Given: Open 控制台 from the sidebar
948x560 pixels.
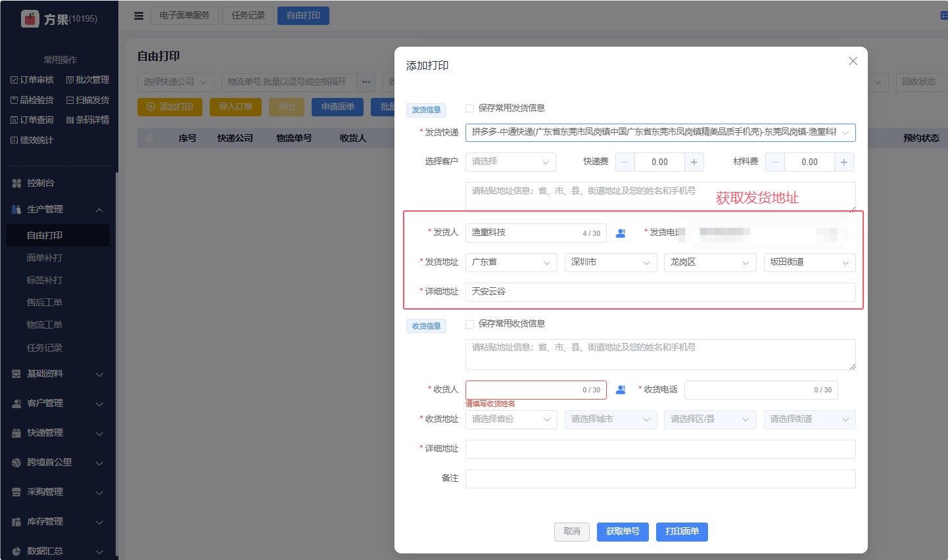Looking at the screenshot, I should tap(41, 183).
